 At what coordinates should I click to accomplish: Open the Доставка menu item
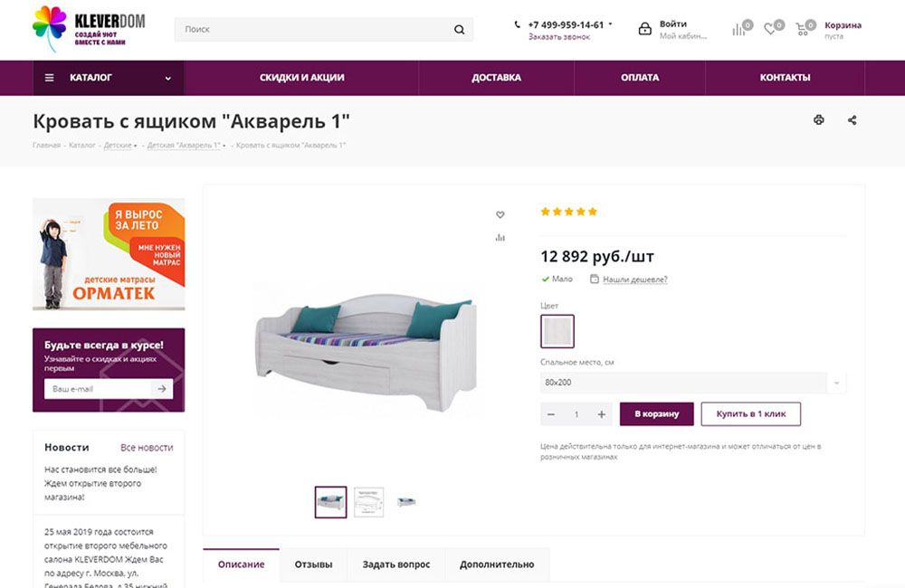click(x=496, y=78)
